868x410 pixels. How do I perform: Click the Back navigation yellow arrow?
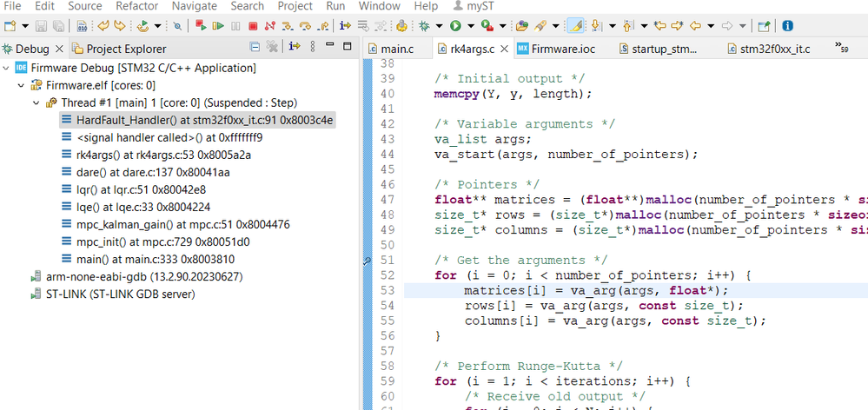[x=695, y=25]
